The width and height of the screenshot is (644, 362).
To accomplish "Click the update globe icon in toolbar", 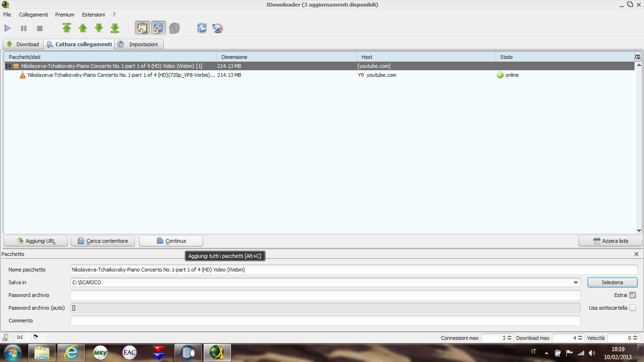I will coord(218,28).
